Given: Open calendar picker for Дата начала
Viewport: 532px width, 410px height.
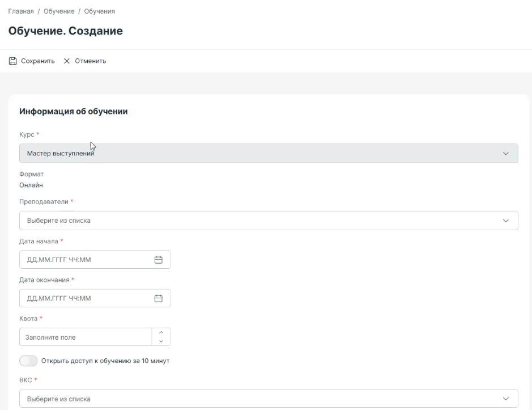Looking at the screenshot, I should pos(159,260).
